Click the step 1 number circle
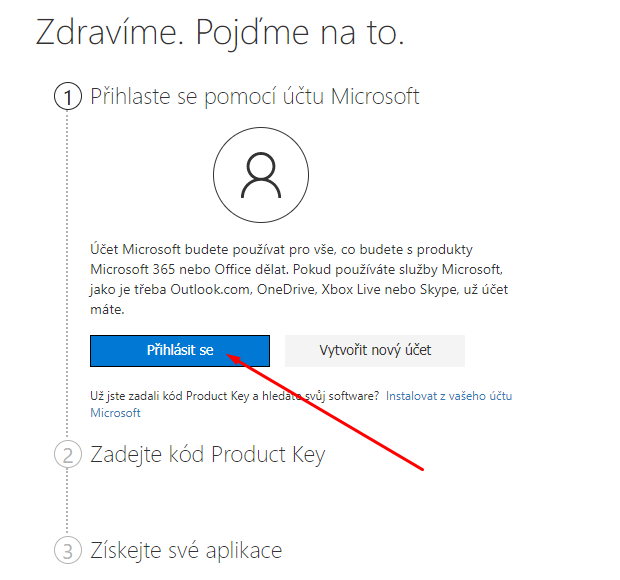The width and height of the screenshot is (620, 580). (x=68, y=96)
